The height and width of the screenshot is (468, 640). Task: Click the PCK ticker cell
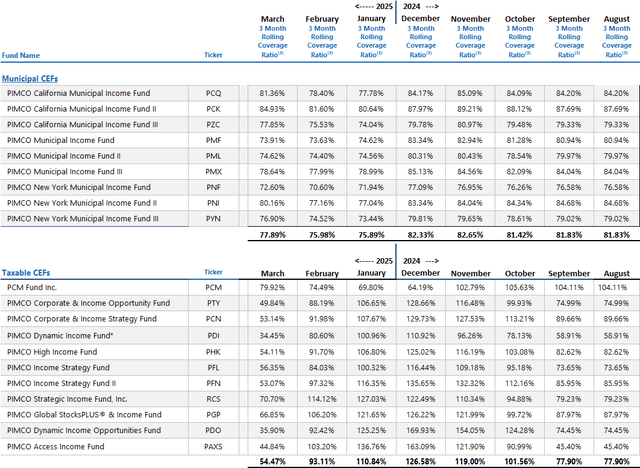click(213, 109)
